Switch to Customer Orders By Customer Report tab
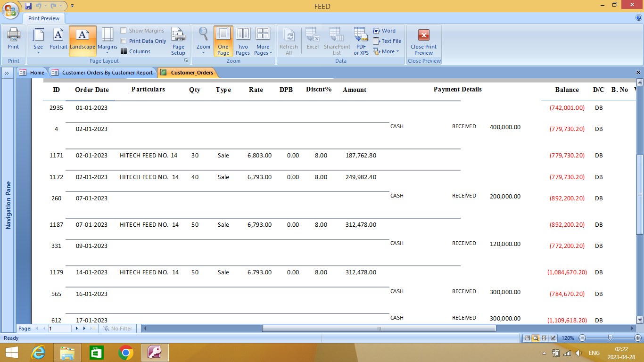644x362 pixels. [102, 73]
